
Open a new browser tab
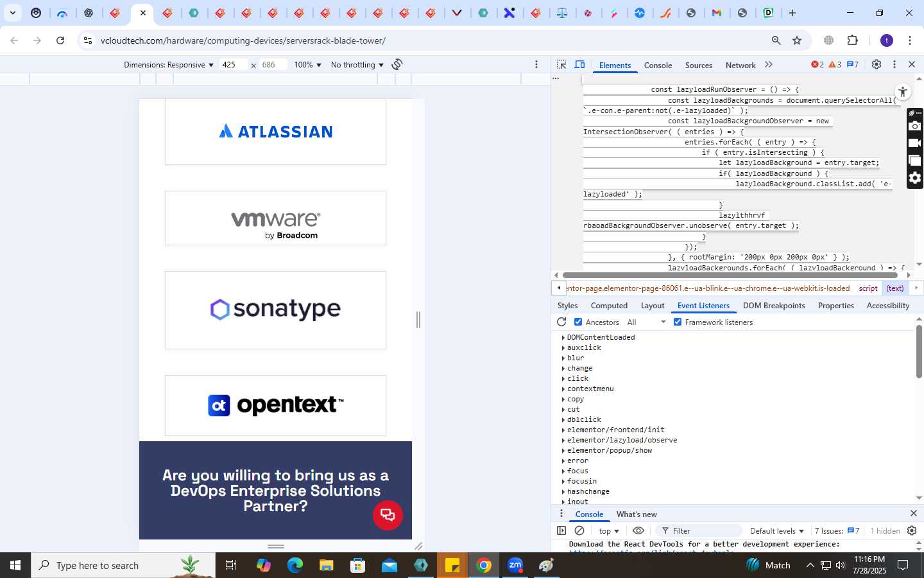coord(792,13)
